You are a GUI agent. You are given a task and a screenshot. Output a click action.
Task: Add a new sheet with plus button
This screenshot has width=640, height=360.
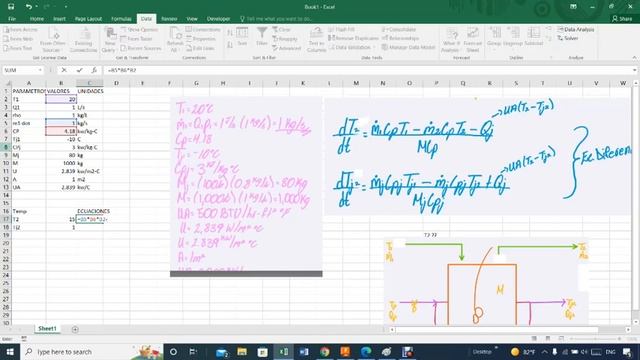[x=75, y=329]
